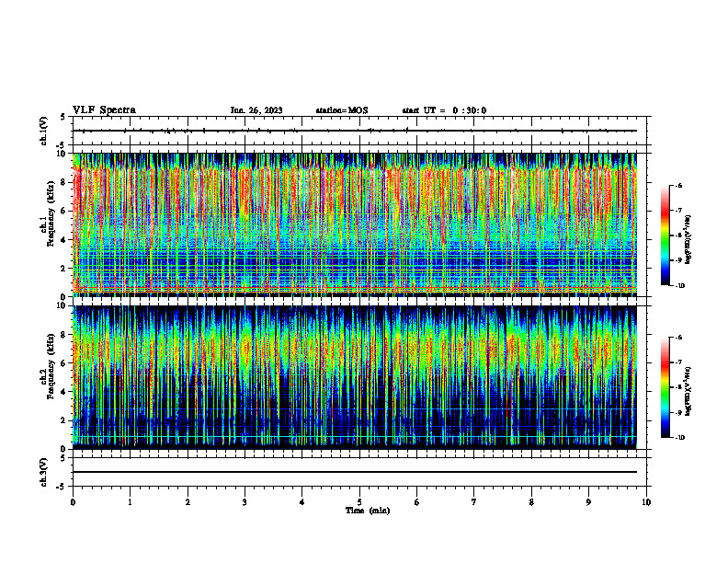Image resolution: width=728 pixels, height=563 pixels.
Task: Click the "-6" label on ch.2 colorbar
Action: point(678,338)
